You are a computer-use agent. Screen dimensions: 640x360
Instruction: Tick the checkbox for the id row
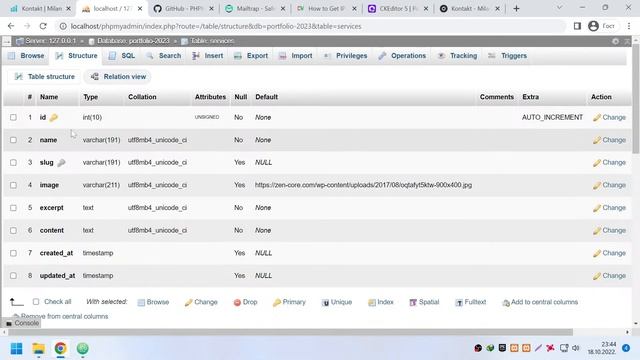(13, 118)
